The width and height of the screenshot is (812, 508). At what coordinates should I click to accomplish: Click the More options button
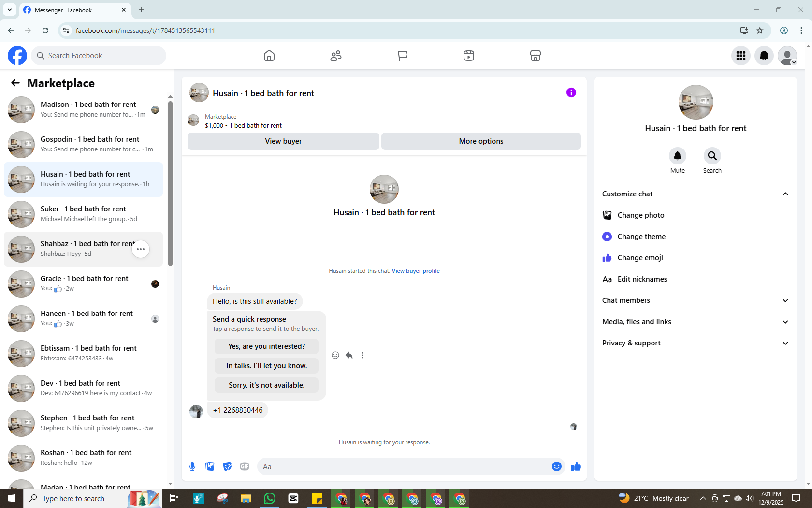481,141
